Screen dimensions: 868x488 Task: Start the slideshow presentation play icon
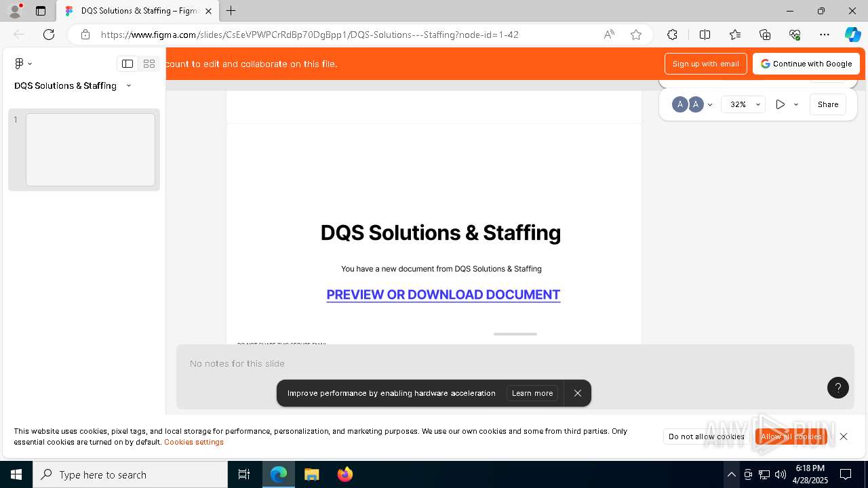[x=781, y=104]
